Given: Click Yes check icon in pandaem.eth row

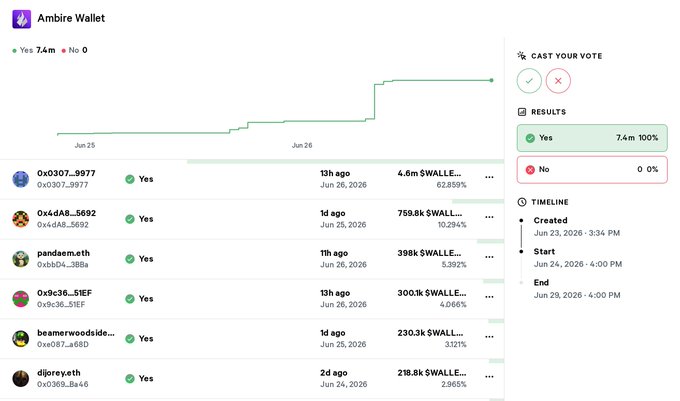Looking at the screenshot, I should [x=130, y=259].
